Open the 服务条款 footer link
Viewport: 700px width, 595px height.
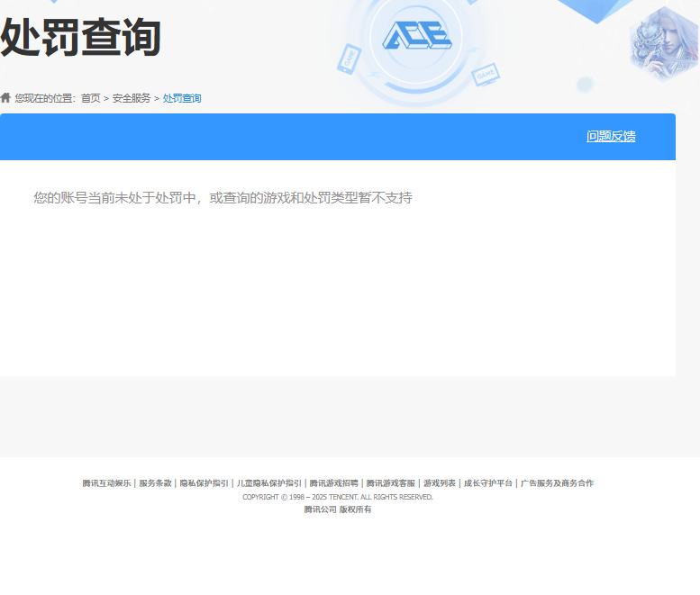155,483
